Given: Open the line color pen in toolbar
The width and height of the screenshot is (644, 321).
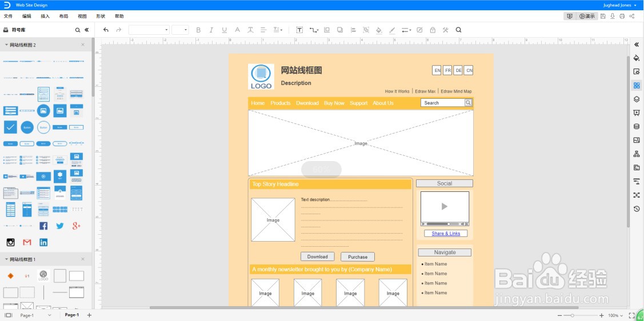Looking at the screenshot, I should click(x=392, y=30).
